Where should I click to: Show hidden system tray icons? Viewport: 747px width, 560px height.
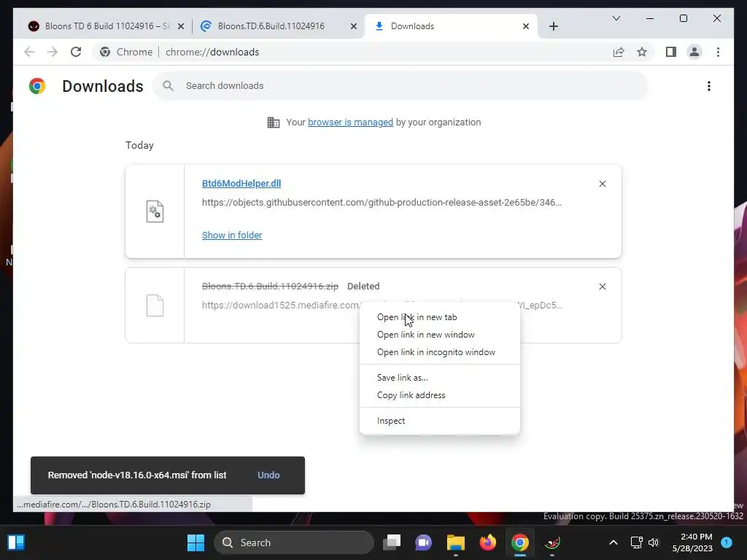coord(613,542)
